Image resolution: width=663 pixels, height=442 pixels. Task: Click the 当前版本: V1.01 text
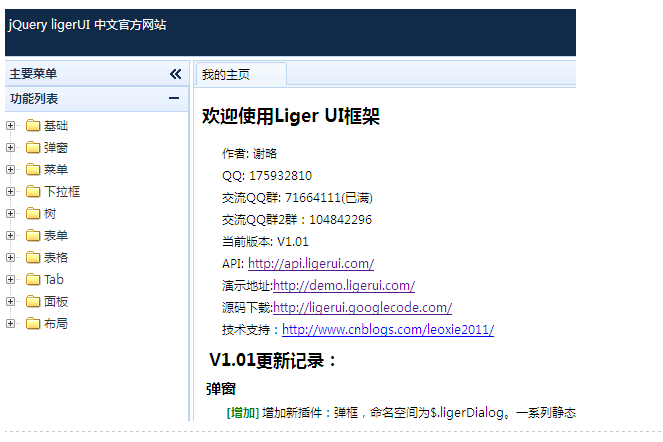pyautogui.click(x=265, y=242)
